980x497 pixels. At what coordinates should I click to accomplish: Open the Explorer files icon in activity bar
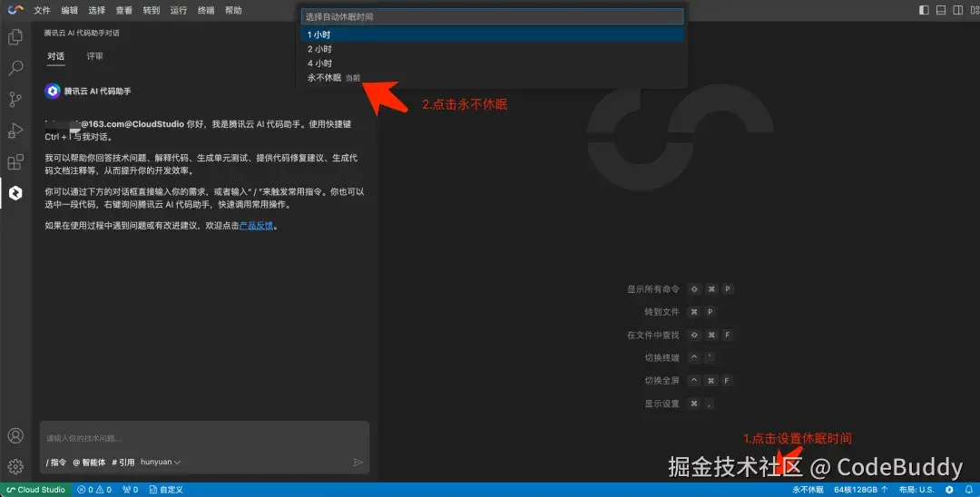[15, 37]
